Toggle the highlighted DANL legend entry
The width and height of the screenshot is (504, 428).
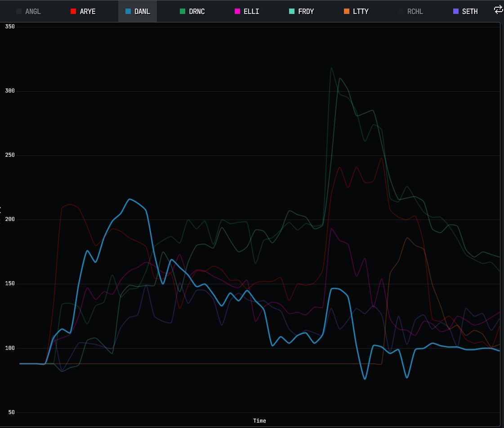(138, 12)
